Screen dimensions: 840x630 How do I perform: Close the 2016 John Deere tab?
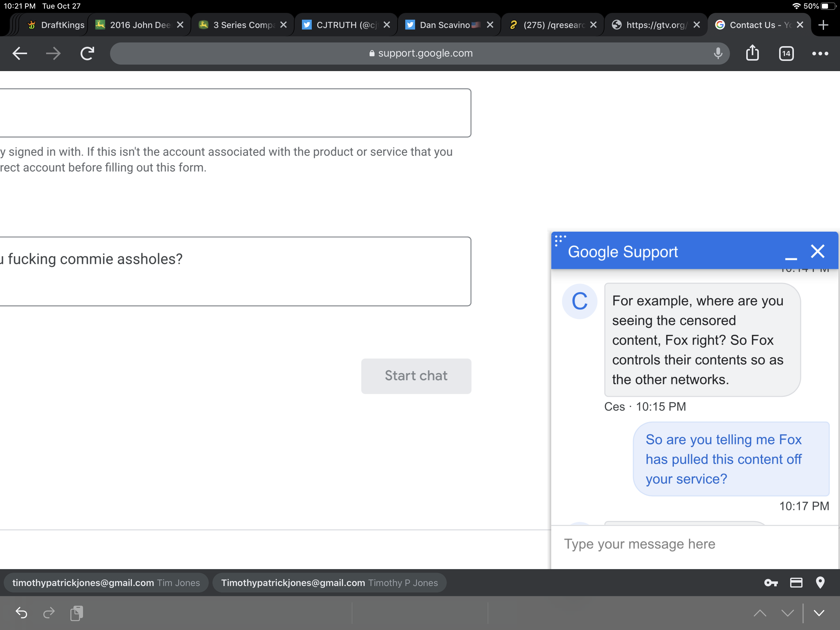180,25
